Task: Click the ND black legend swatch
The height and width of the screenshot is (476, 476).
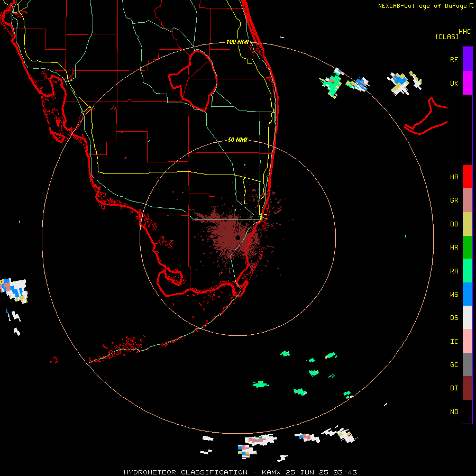Action: [467, 411]
